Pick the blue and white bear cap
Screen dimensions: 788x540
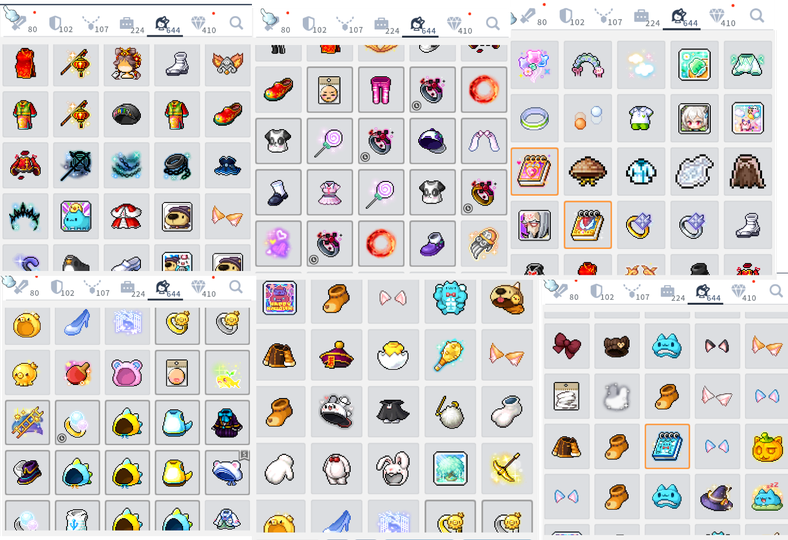click(228, 473)
